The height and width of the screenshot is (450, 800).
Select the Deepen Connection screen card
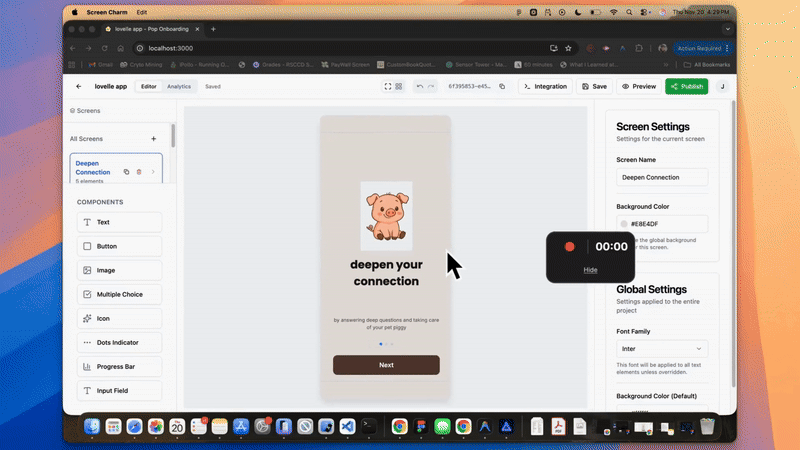(116, 168)
